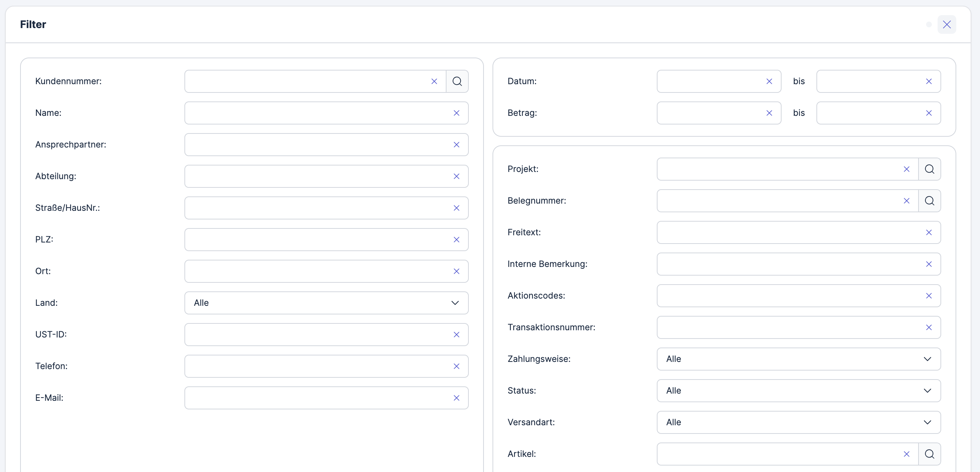Clear the Datum start field
Screen dimensions: 980x472
click(x=769, y=81)
